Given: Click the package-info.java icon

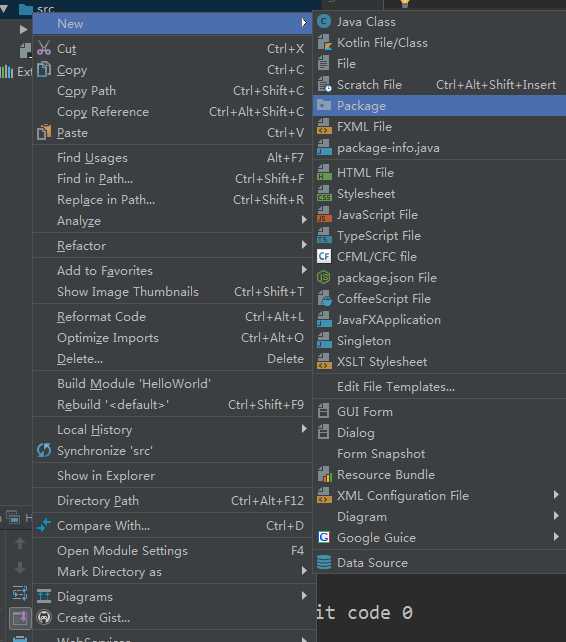Looking at the screenshot, I should (324, 147).
